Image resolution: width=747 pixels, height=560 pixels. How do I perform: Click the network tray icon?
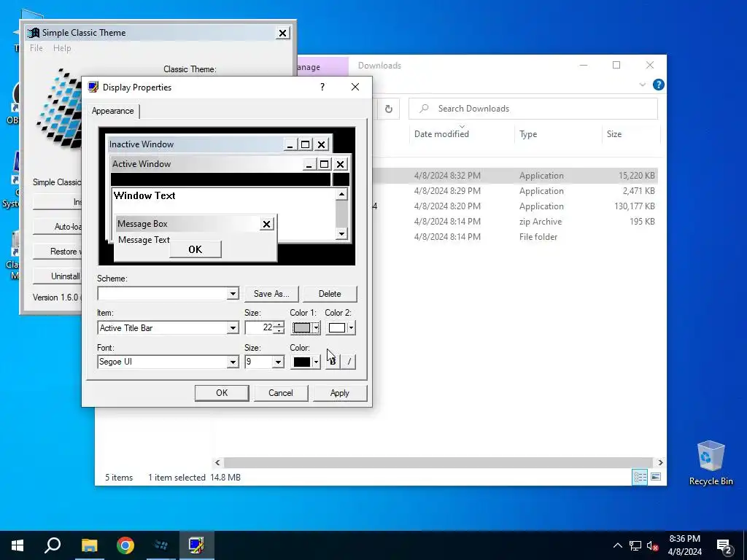(x=635, y=545)
